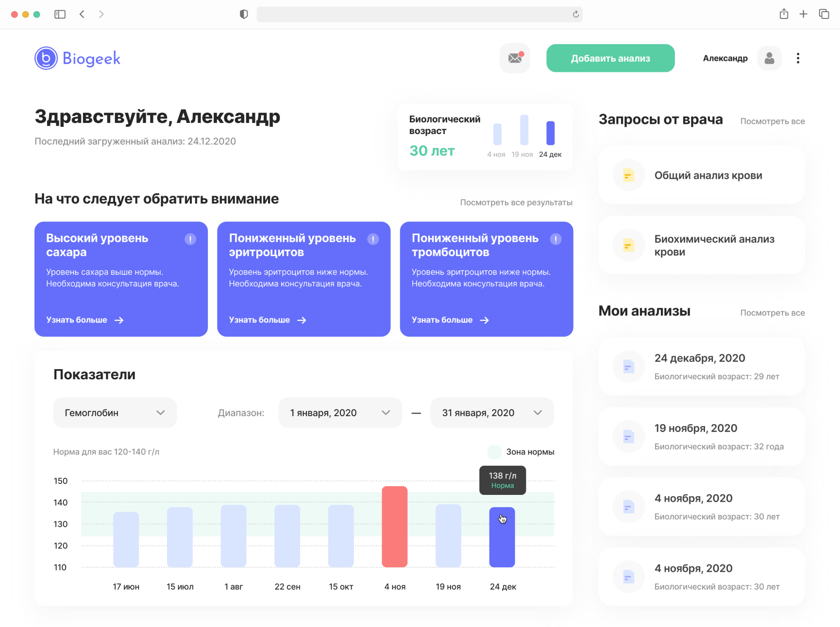Click document icon for 19 ноября analysis
The image size is (840, 627).
coord(628,437)
